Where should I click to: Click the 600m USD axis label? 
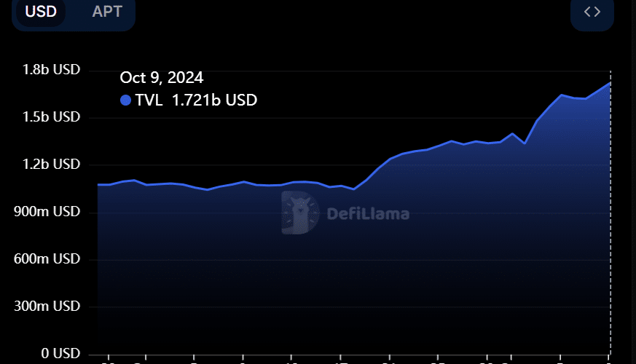coord(47,259)
